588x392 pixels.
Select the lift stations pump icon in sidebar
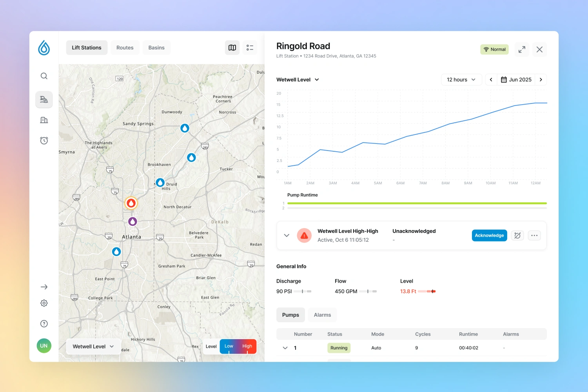coord(44,100)
